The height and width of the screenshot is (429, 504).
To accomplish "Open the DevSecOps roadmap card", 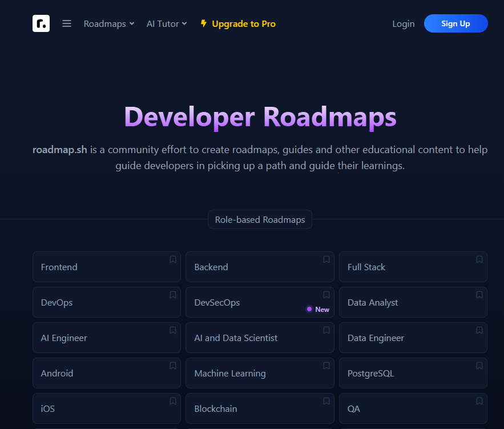I will 260,302.
